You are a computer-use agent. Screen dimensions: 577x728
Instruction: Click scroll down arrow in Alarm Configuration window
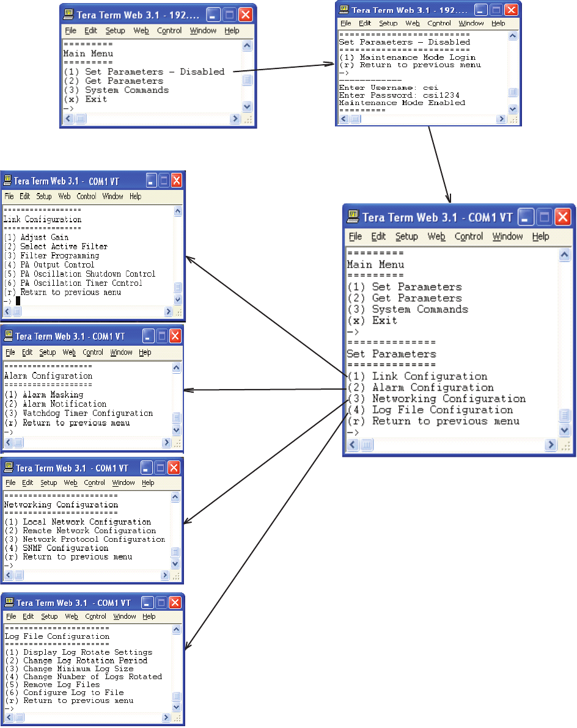click(x=176, y=429)
